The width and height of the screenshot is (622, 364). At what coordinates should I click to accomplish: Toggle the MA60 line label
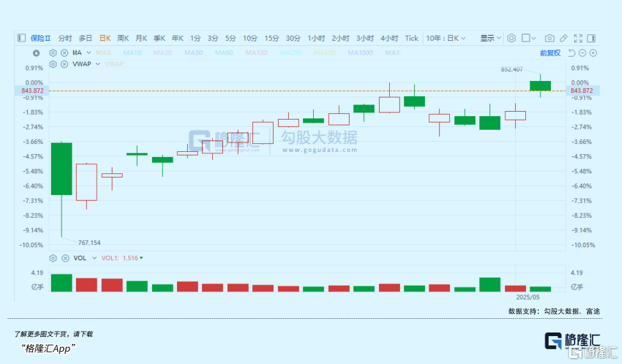224,53
